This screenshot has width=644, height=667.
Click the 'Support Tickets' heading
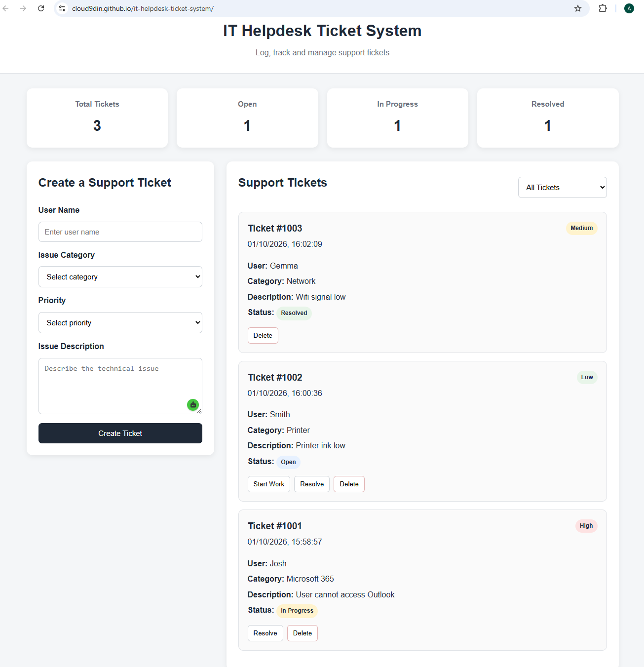click(283, 183)
